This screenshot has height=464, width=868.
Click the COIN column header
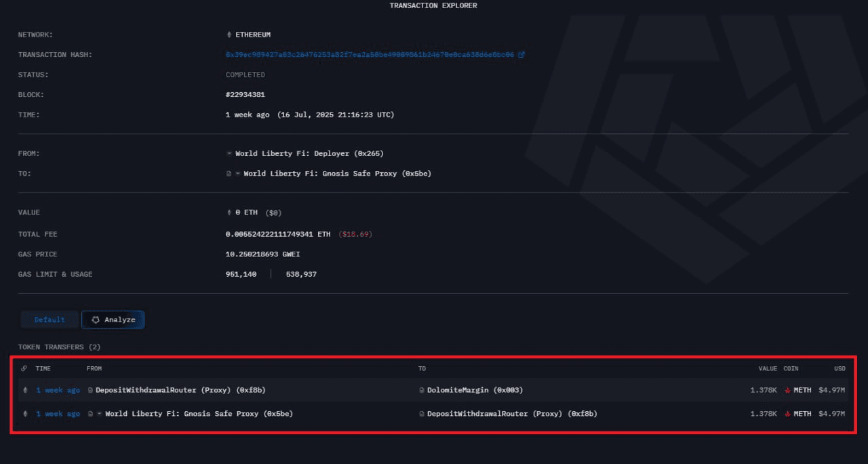[791, 369]
